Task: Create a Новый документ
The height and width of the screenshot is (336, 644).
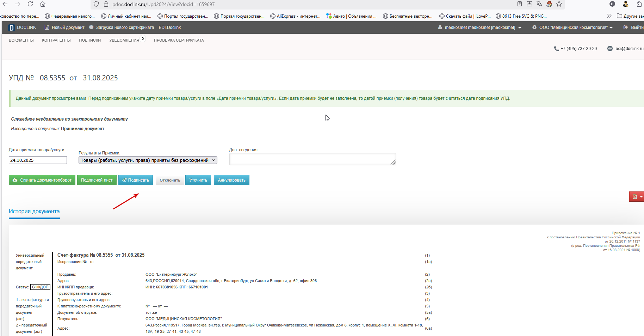Action: 64,28
